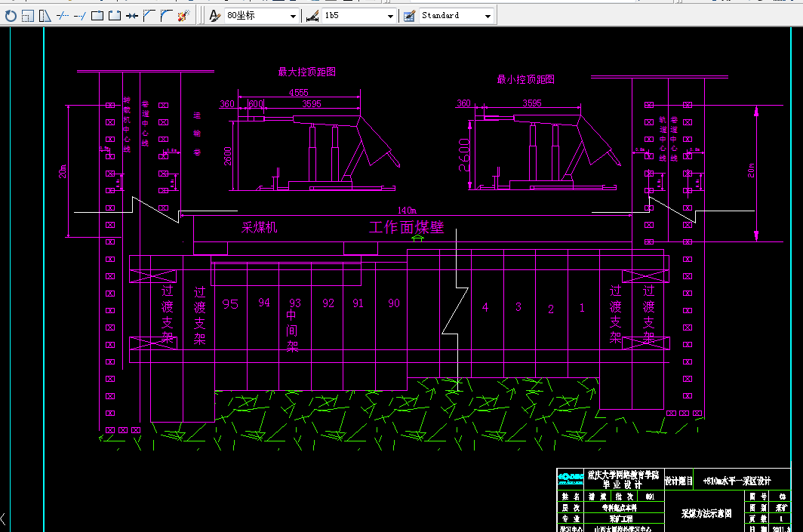Click the cyan logo in title block
Screen dimensions: 803x532
coord(571,478)
